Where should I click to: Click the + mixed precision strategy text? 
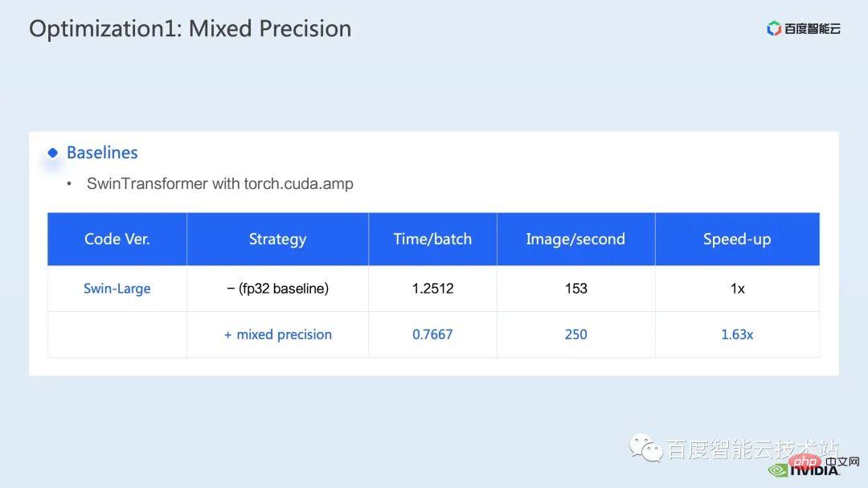[x=278, y=334]
